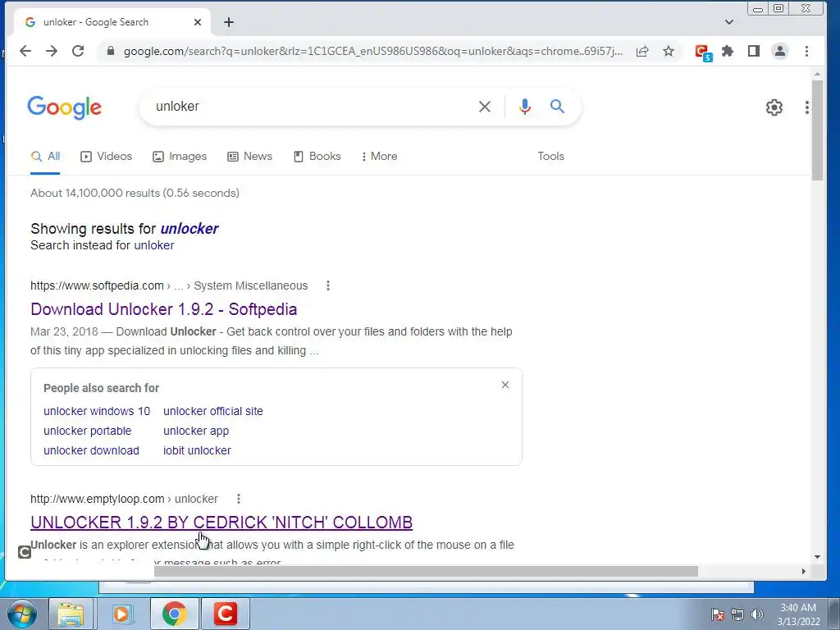
Task: Open options dots beside the Softpedia URL
Action: (x=328, y=286)
